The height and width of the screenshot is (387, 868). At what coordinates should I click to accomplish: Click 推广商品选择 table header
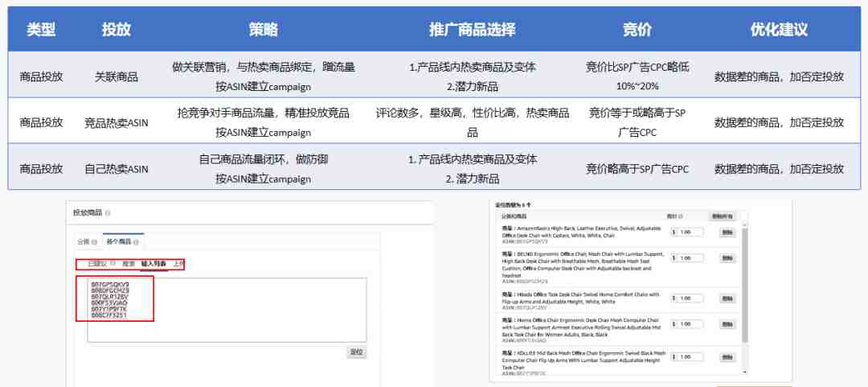point(473,30)
